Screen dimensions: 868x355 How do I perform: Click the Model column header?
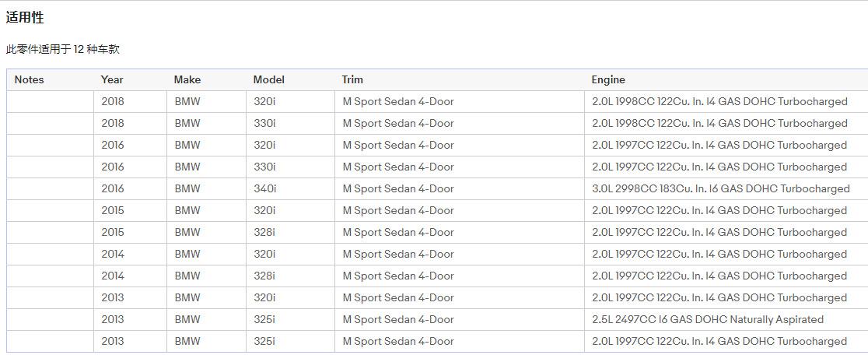pos(268,79)
